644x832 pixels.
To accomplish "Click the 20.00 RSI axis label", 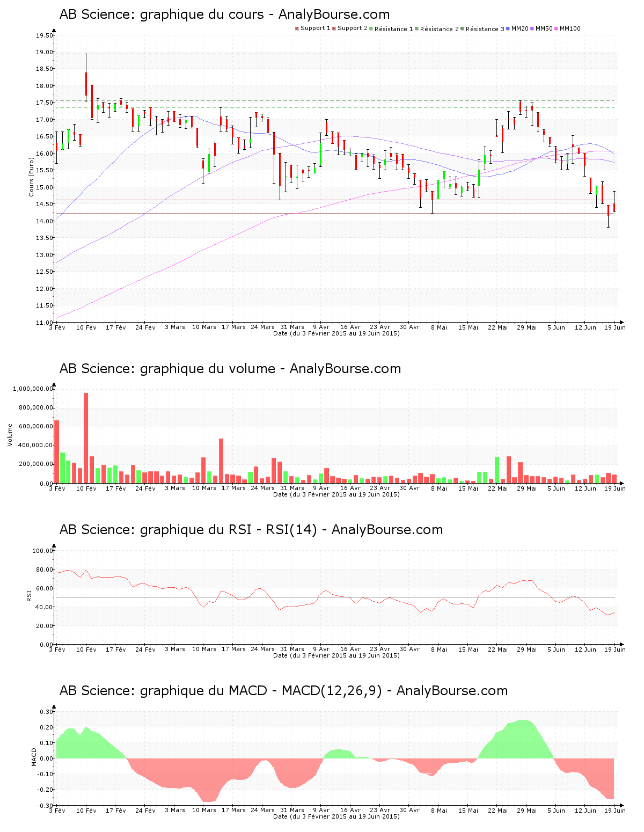I will (x=45, y=625).
